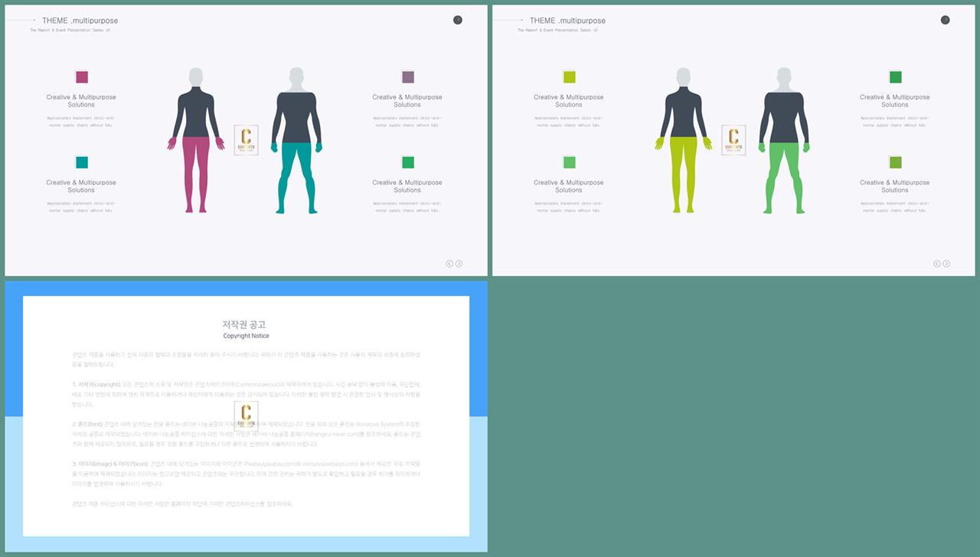Click the paragraph starting with 3. 이미지(image) & 아이콘(icon)

point(246,474)
